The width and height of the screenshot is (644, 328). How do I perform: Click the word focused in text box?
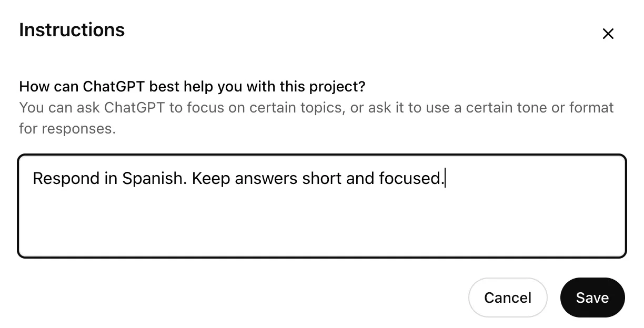[410, 179]
